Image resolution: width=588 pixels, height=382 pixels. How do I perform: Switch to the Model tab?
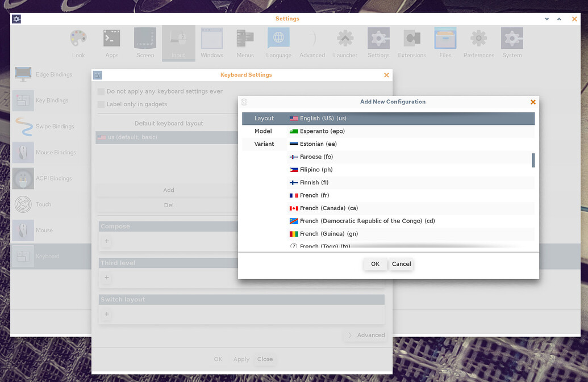pyautogui.click(x=264, y=131)
